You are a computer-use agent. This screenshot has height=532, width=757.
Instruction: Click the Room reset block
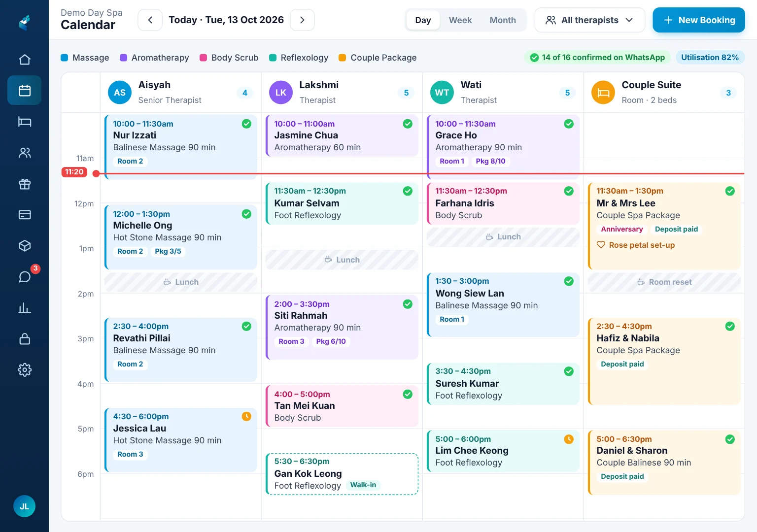[x=664, y=282]
